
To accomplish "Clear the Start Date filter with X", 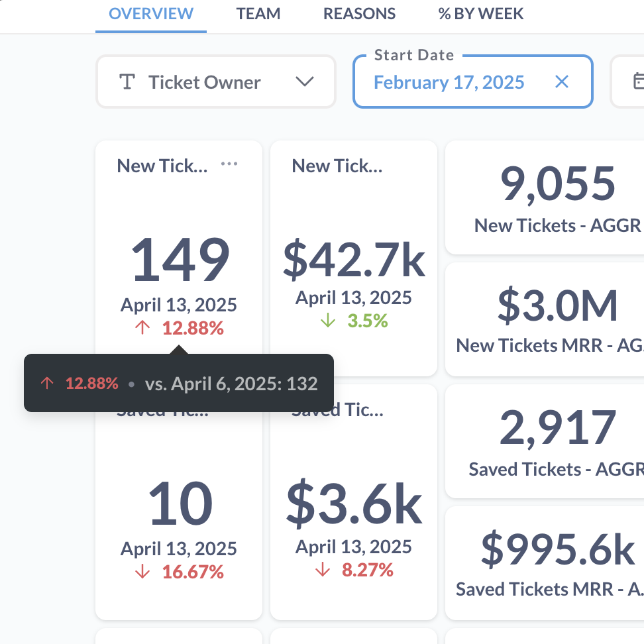I will 561,82.
